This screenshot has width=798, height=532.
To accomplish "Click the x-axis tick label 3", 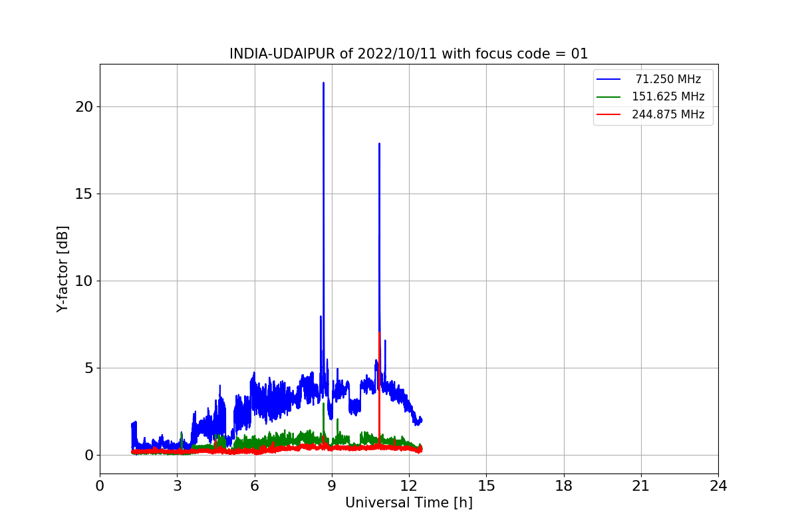I will [177, 486].
